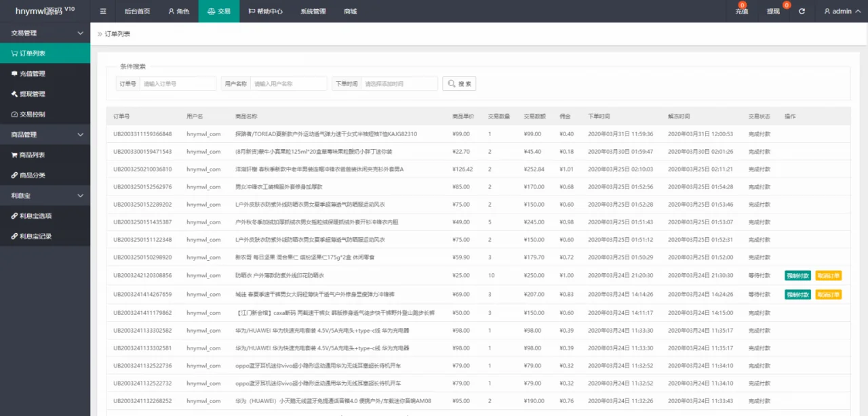Click 强制付款 for order UB2003242120308856
Screen dimensions: 868x416
pos(797,276)
